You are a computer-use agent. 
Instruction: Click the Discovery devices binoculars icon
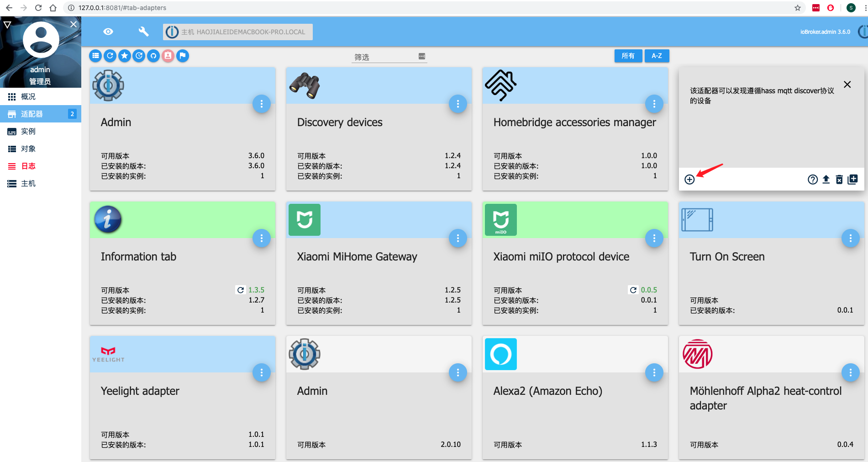305,85
